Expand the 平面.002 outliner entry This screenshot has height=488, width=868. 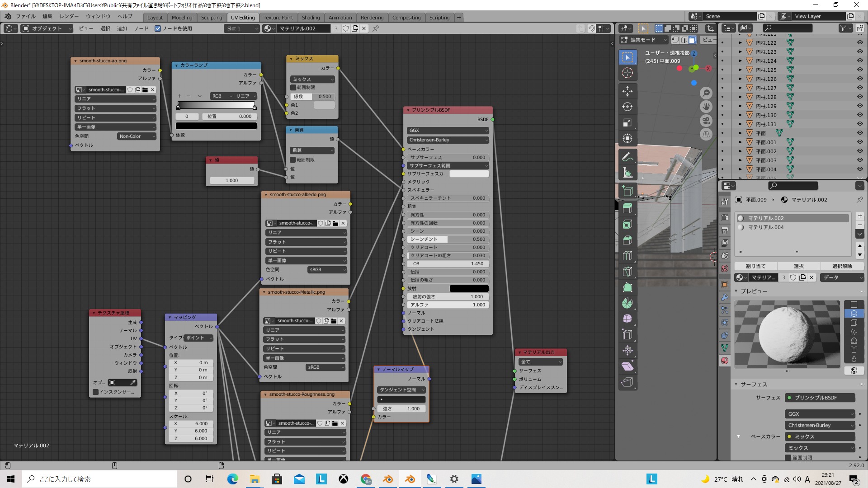tap(740, 151)
